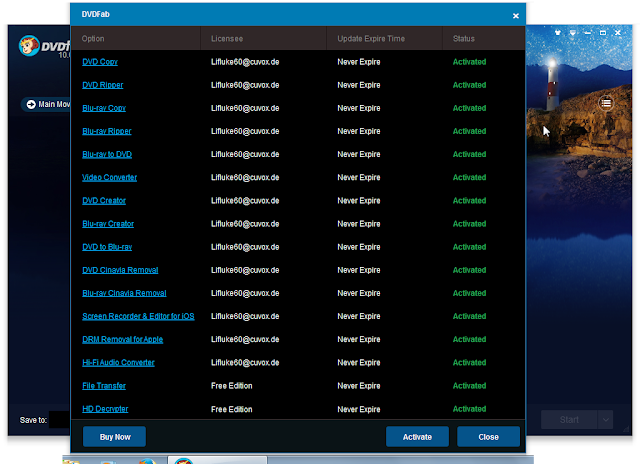Maximize the DVDFab main window
This screenshot has width=640, height=464.
pyautogui.click(x=603, y=33)
